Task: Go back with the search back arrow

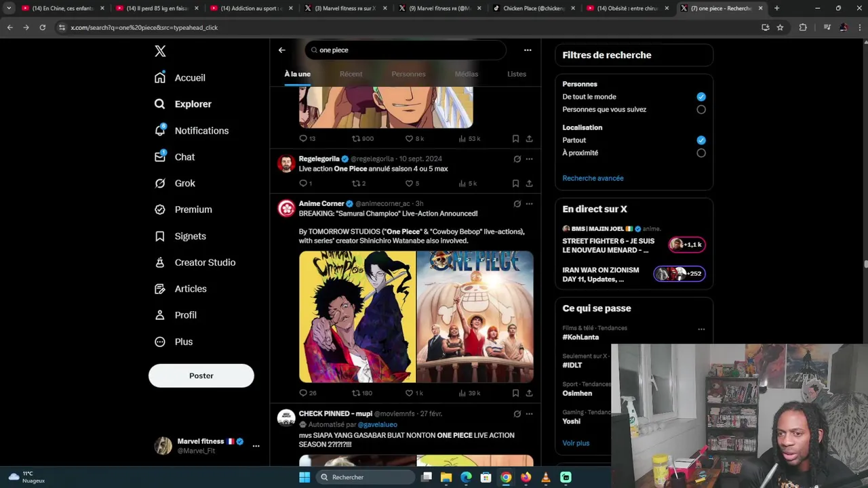Action: pos(282,50)
